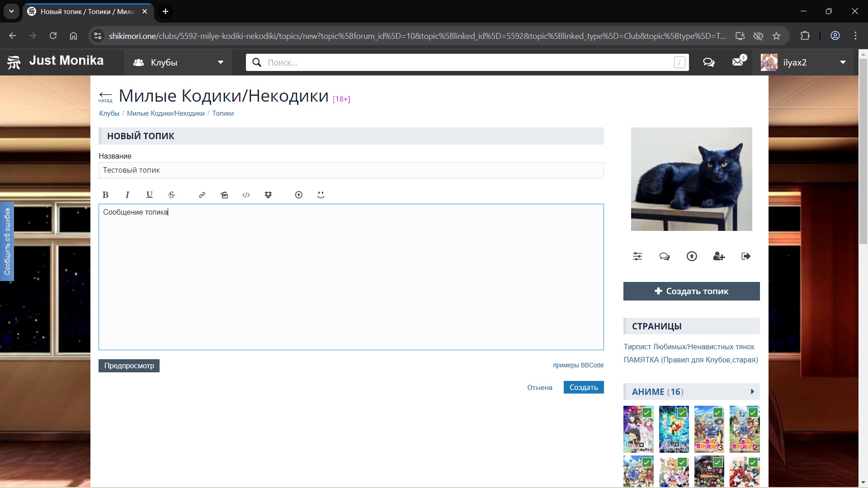Toggle checkmark on first anime poster
Viewport: 868px width, 488px height.
[x=647, y=413]
